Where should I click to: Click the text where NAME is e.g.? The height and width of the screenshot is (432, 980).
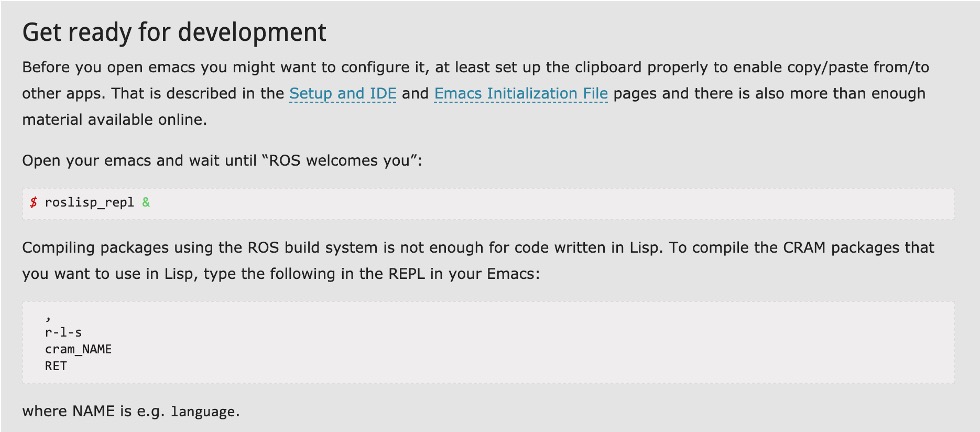94,411
